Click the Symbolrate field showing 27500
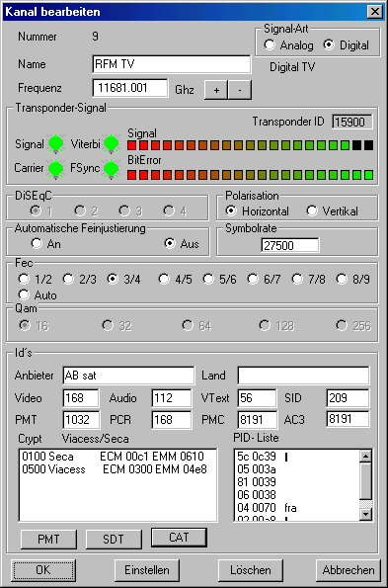Image resolution: width=388 pixels, height=588 pixels. pos(290,246)
